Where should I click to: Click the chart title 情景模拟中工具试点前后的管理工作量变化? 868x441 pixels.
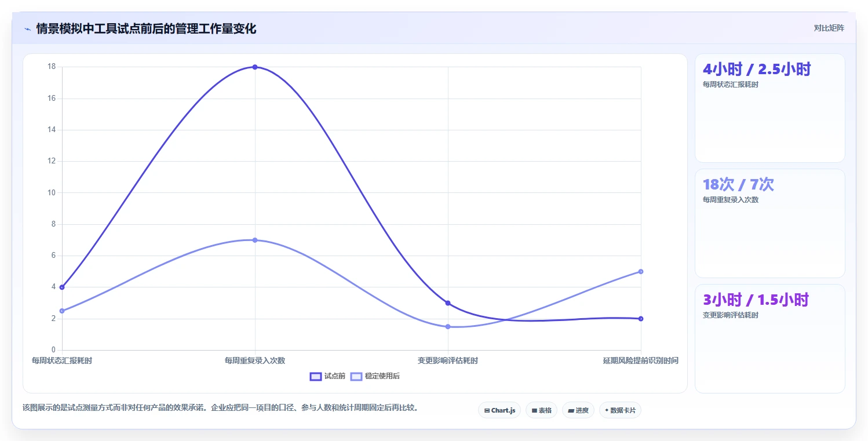click(146, 28)
